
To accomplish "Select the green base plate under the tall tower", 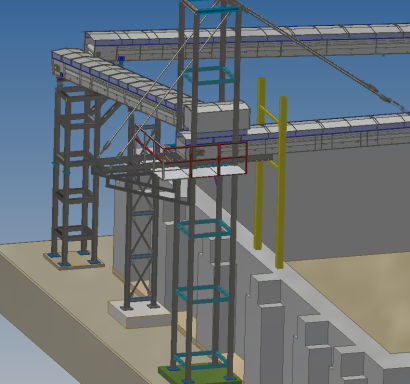I will coord(200,375).
